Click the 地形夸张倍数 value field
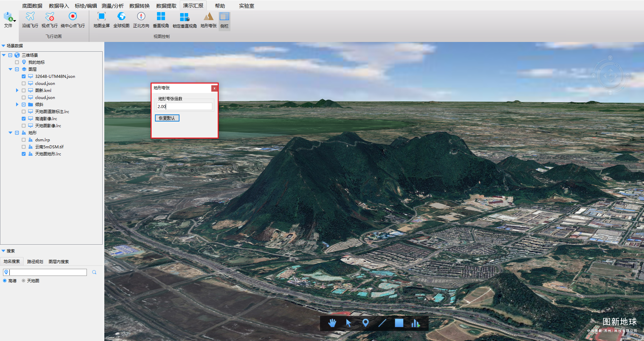The image size is (644, 341). [x=184, y=106]
